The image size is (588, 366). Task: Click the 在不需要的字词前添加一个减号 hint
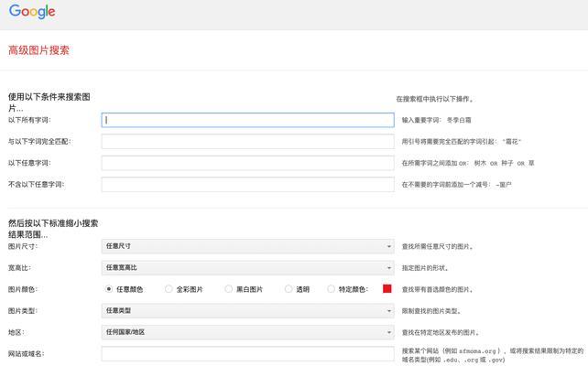(457, 185)
